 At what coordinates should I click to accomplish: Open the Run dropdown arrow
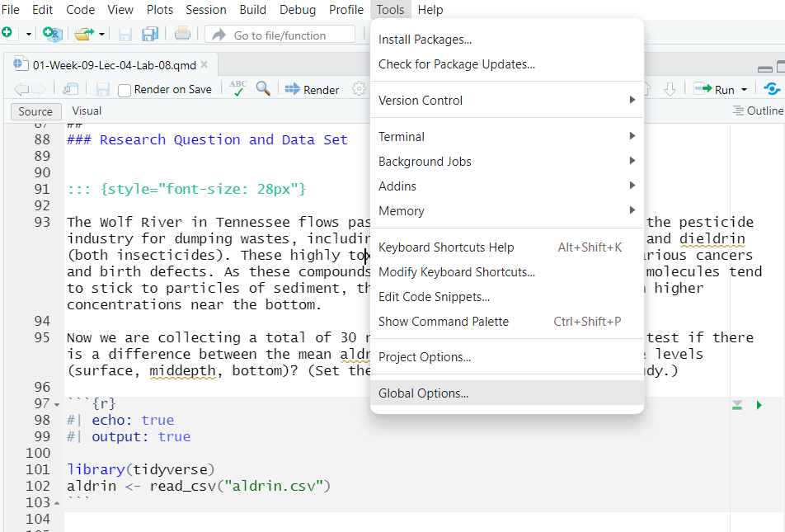coord(744,90)
